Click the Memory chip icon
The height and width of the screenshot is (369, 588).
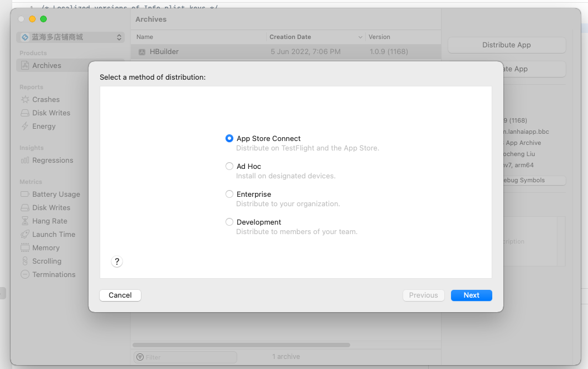pyautogui.click(x=25, y=248)
